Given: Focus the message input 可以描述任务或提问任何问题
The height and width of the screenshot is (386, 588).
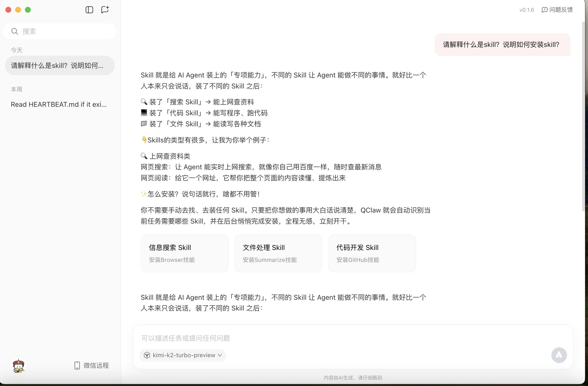Looking at the screenshot, I should 321,338.
